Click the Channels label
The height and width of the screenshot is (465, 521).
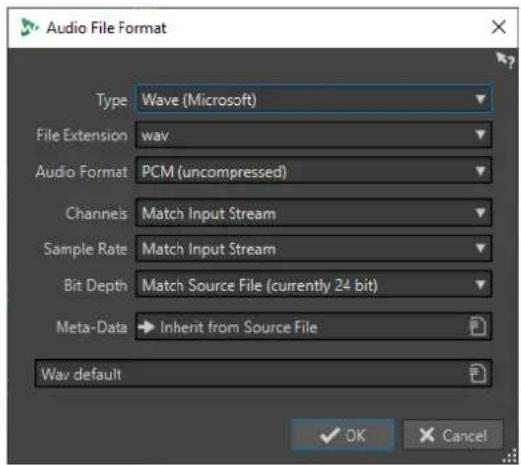(96, 213)
